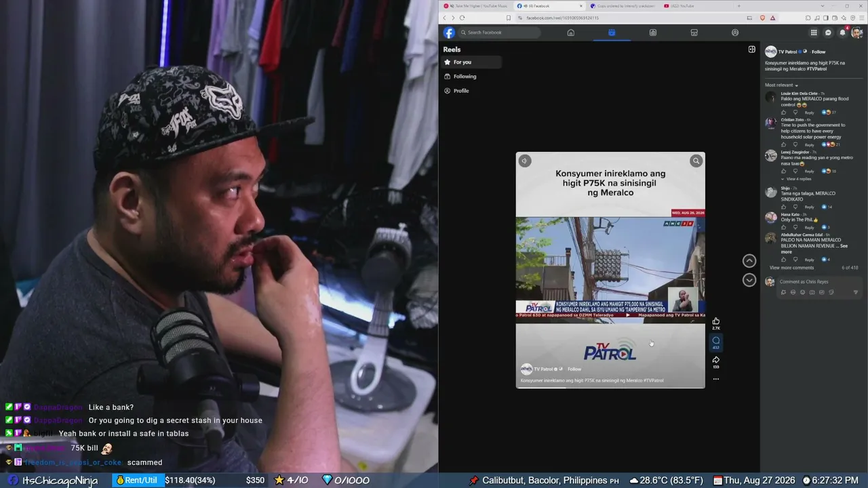Open the Facebook logo home link
Screen dimensions: 868x488
449,33
